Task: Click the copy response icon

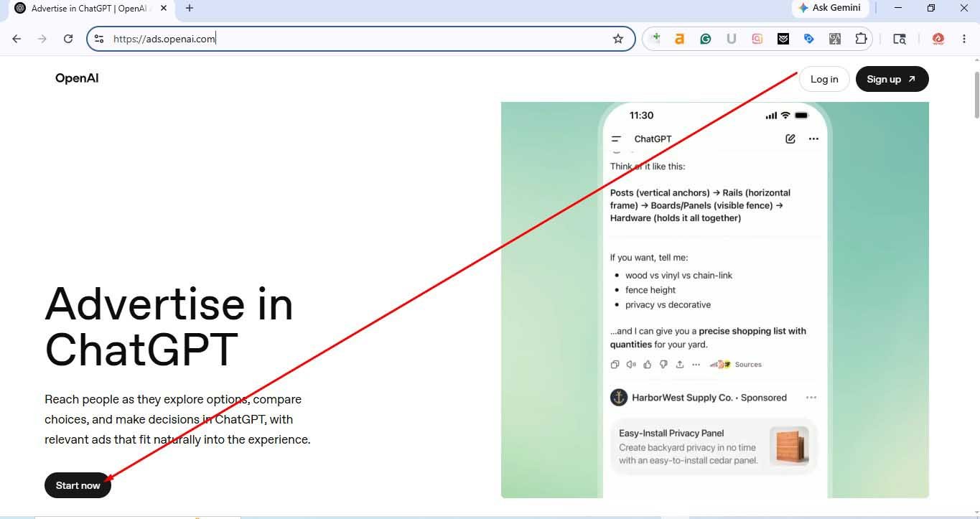Action: [x=615, y=365]
